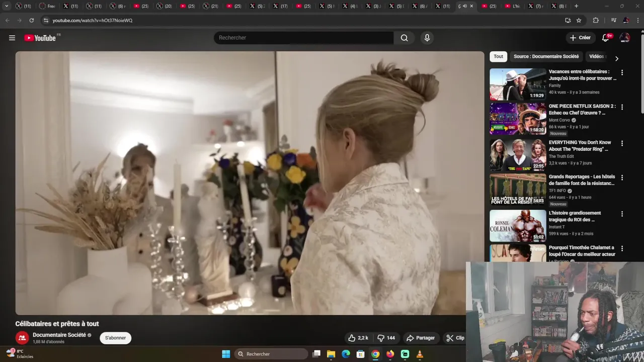Click the YouTube search input field
644x362 pixels.
[303, 38]
